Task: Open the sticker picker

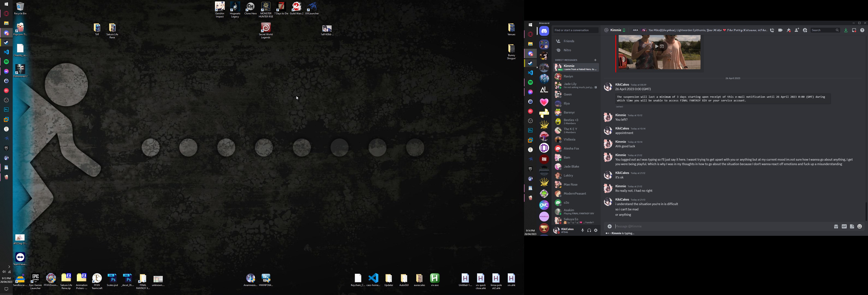Action: 852,227
